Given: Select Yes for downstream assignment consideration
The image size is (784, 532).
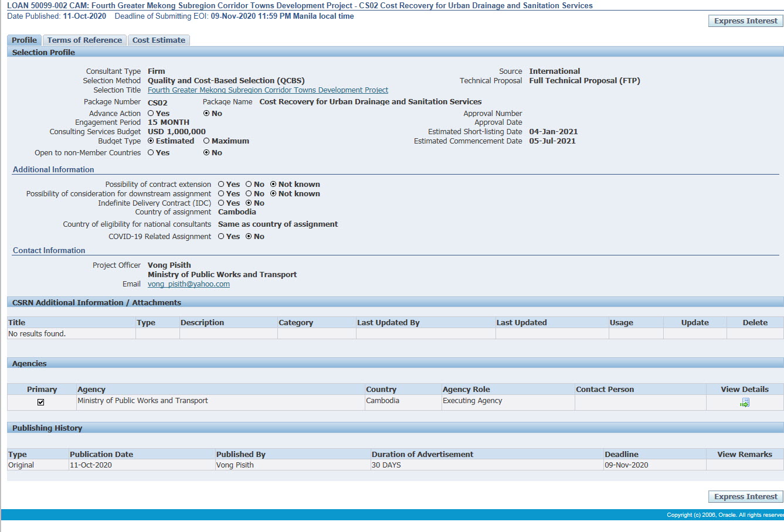Looking at the screenshot, I should click(221, 194).
